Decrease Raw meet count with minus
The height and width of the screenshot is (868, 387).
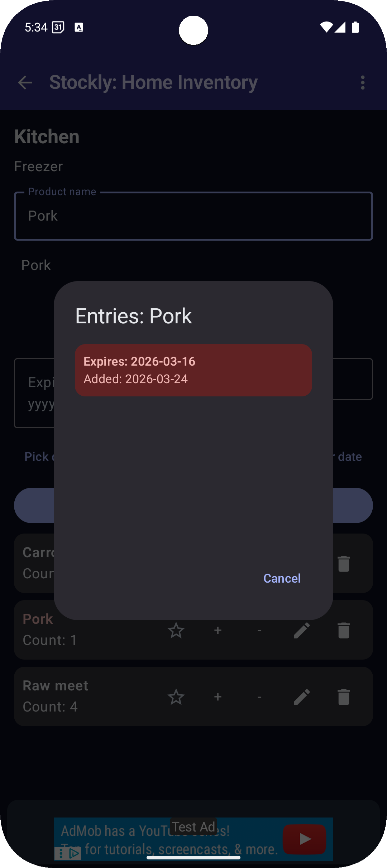(x=259, y=697)
